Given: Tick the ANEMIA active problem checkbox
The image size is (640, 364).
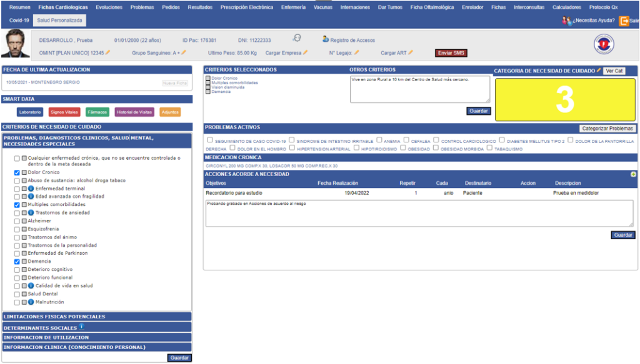Looking at the screenshot, I should point(379,140).
